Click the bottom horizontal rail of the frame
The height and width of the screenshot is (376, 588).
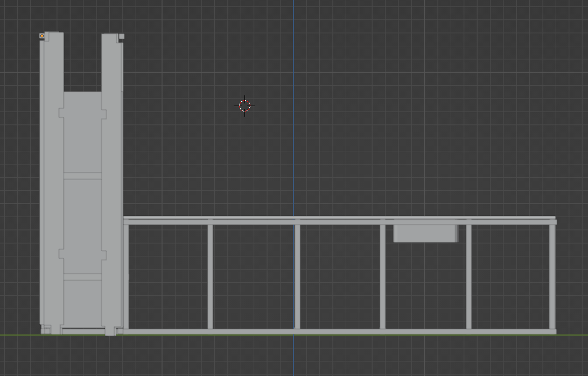tap(340, 332)
